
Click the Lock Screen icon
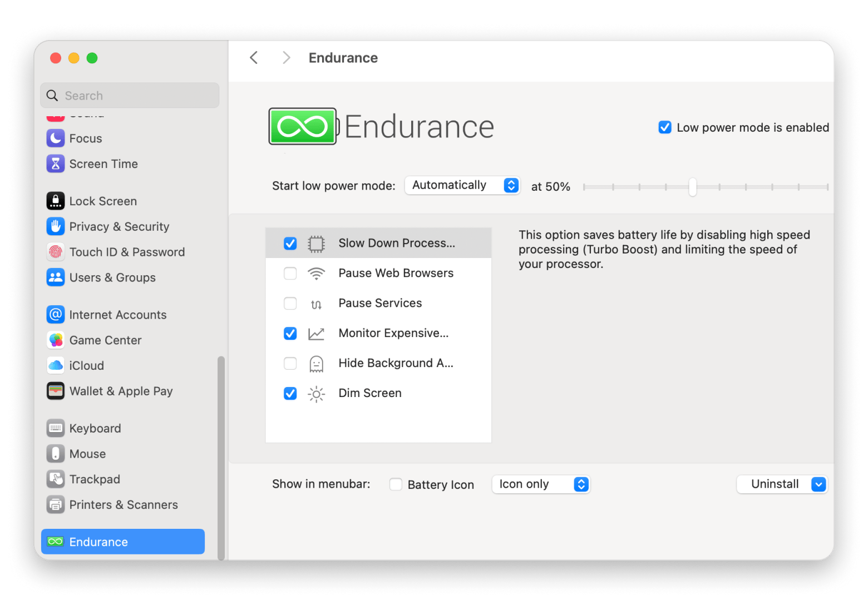[56, 201]
